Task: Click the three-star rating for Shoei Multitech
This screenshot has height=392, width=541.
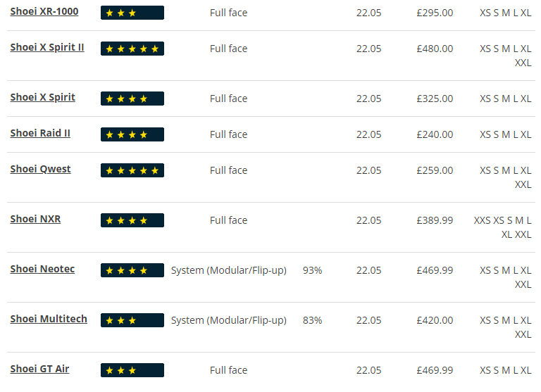Action: tap(132, 320)
